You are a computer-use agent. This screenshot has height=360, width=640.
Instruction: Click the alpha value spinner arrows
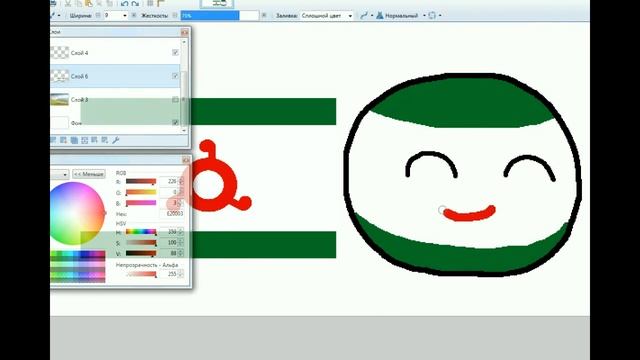click(181, 274)
